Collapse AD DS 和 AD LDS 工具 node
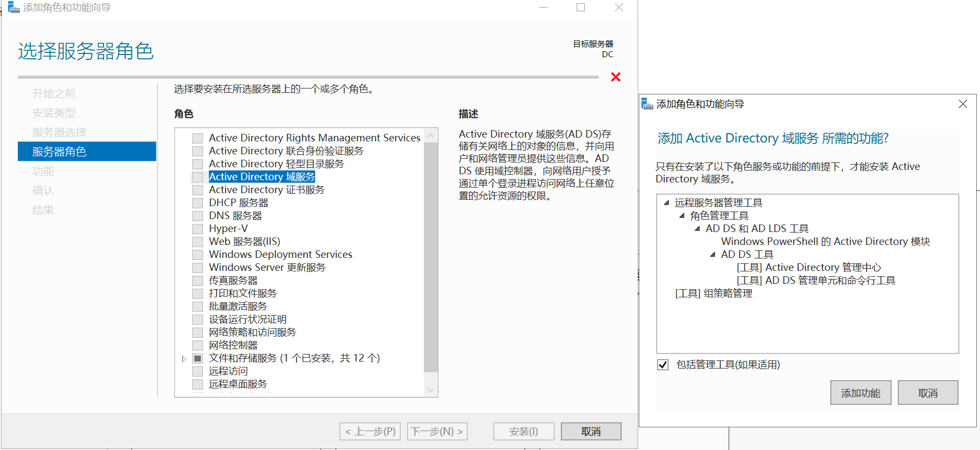The image size is (980, 450). (697, 229)
